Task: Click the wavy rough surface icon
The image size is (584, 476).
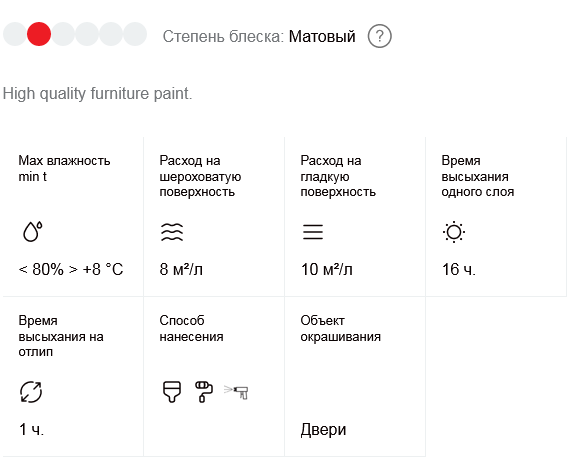Action: 172,232
